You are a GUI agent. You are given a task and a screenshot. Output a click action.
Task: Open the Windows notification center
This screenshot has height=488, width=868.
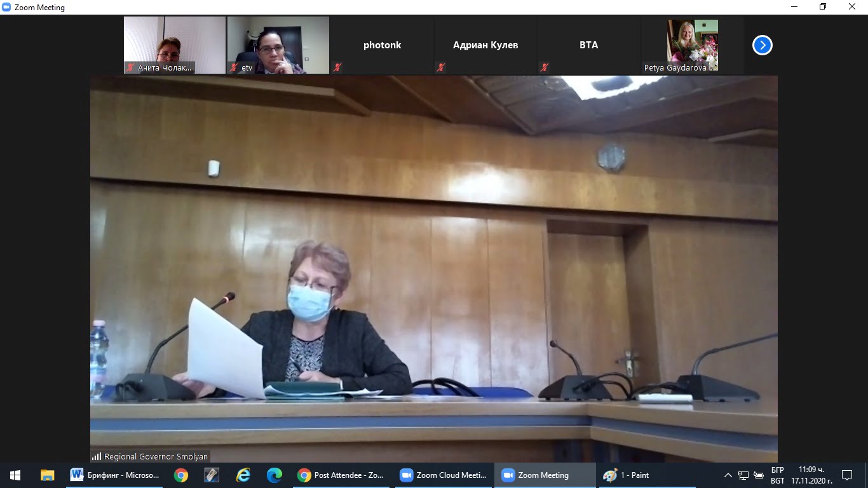click(846, 475)
